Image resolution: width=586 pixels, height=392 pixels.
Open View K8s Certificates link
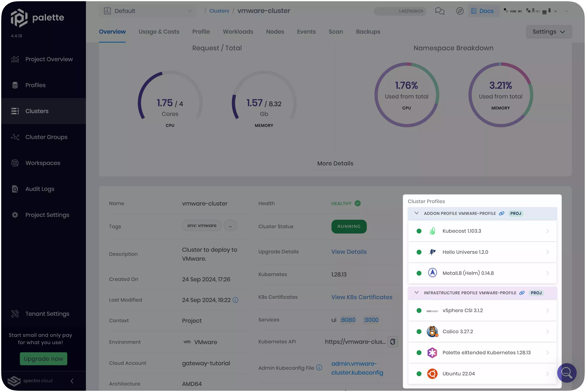coord(362,297)
